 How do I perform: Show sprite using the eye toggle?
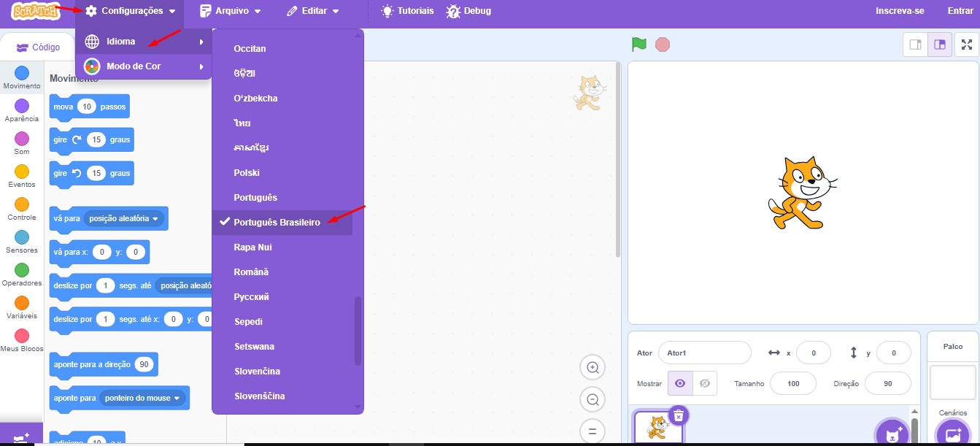679,383
